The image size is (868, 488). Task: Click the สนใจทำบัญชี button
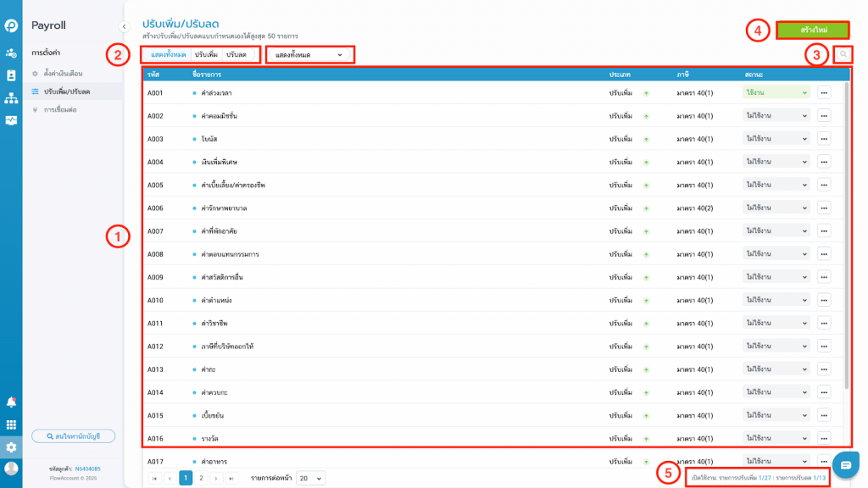(73, 436)
